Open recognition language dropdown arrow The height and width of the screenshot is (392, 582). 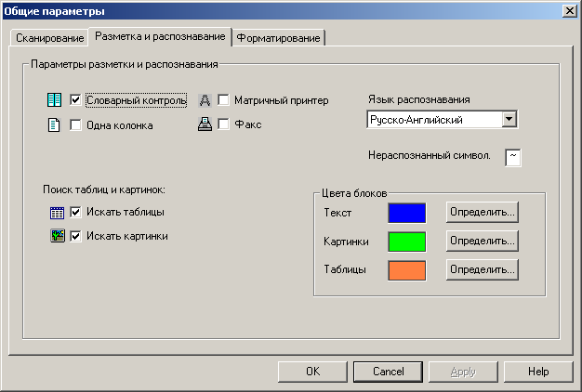pyautogui.click(x=509, y=120)
